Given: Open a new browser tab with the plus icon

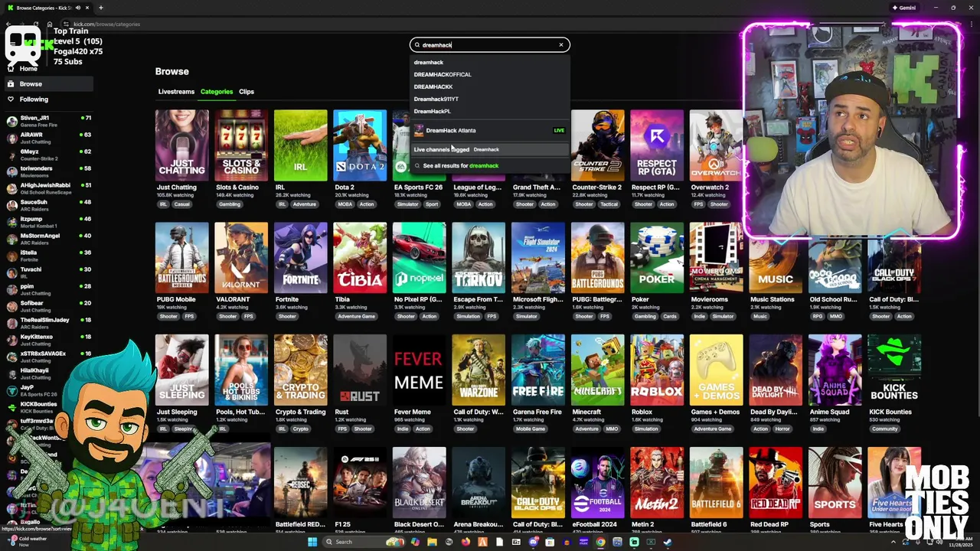Looking at the screenshot, I should (100, 8).
